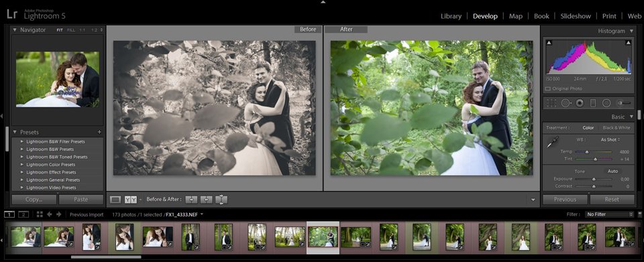Switch to the Develop module
The height and width of the screenshot is (262, 644).
(x=485, y=16)
